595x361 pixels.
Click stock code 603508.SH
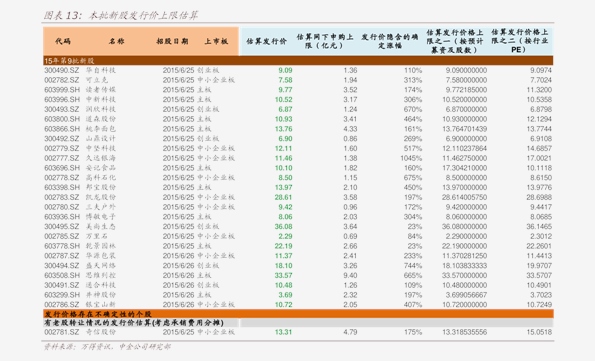pos(62,276)
